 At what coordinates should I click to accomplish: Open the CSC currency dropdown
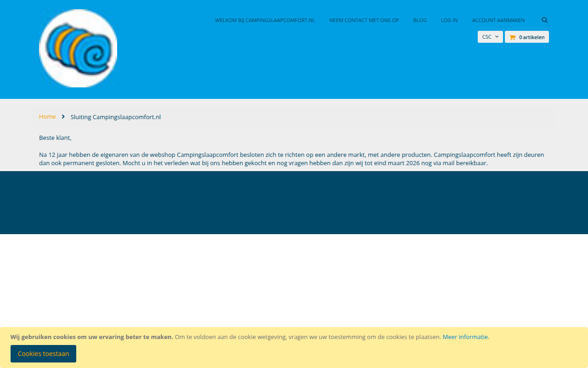(490, 37)
